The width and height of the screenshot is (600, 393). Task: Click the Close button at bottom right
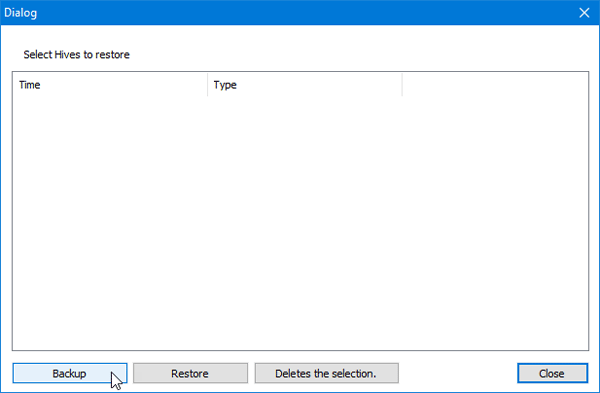pos(552,373)
